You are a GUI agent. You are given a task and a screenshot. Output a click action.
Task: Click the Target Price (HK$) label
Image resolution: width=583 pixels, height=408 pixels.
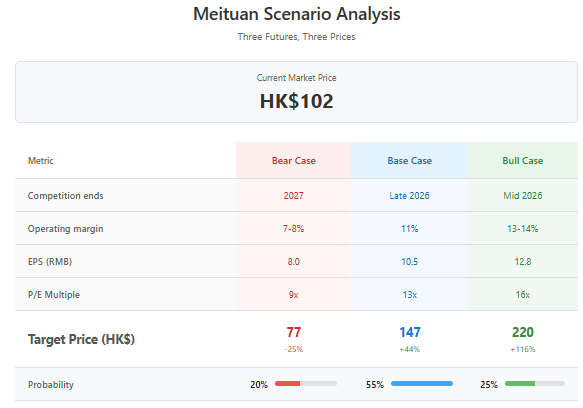(81, 339)
